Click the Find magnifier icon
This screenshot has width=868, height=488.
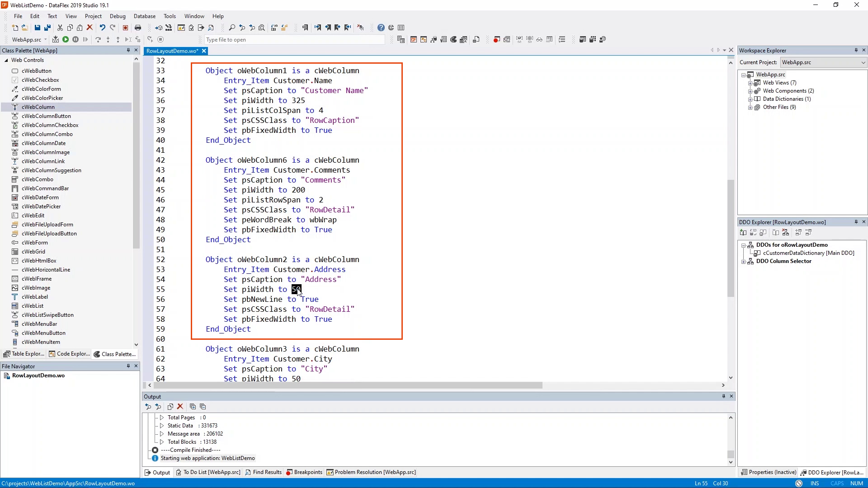232,28
